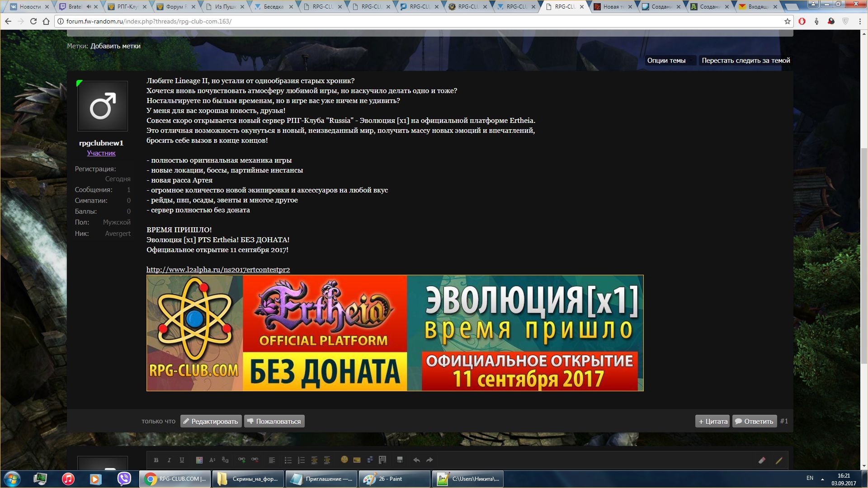868x488 pixels.
Task: Toggle BB code editor mode icon
Action: [x=778, y=460]
